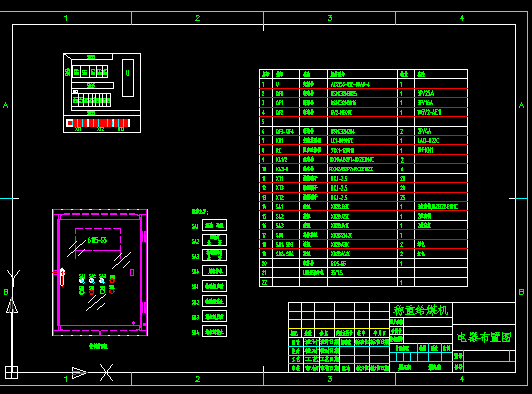Select the white door handle on cabinet
This screenshot has height=394, width=532.
coord(62,277)
